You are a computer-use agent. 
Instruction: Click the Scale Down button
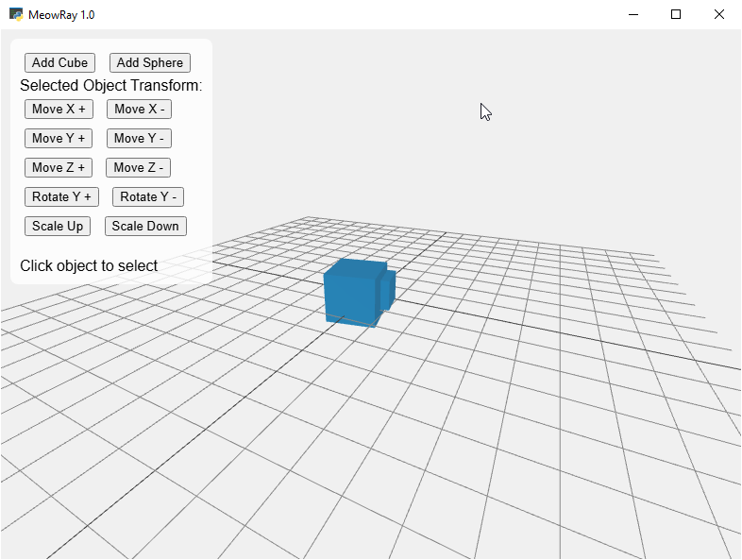(145, 227)
